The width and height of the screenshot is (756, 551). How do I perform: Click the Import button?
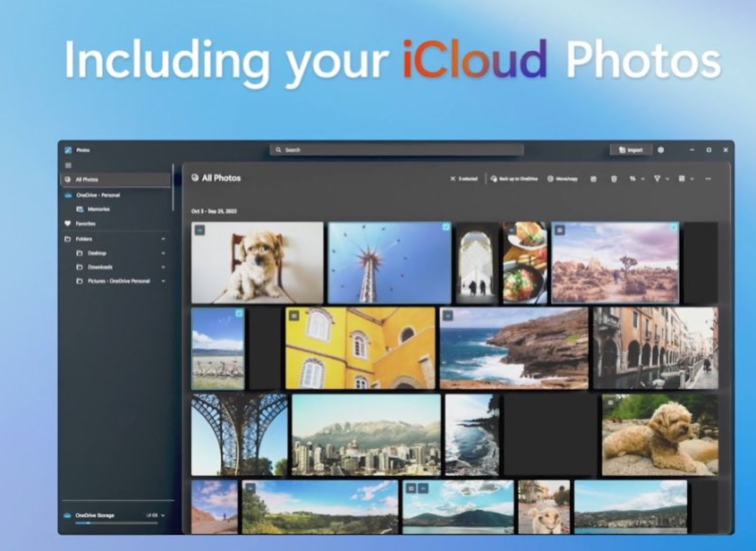pos(631,150)
